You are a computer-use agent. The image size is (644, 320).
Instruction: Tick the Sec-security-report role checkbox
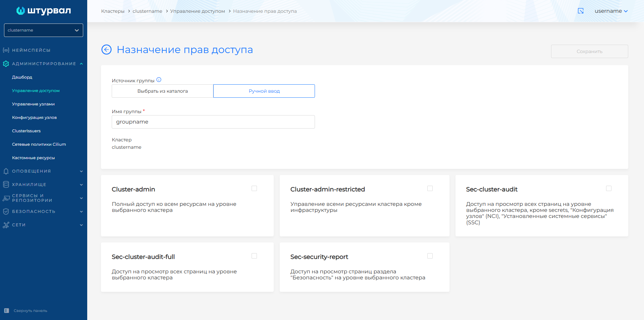[430, 256]
